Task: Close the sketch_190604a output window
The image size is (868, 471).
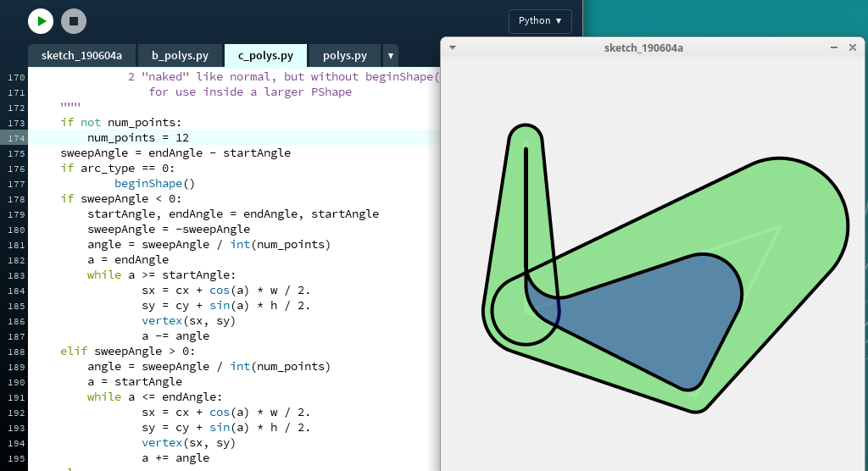Action: coord(853,47)
